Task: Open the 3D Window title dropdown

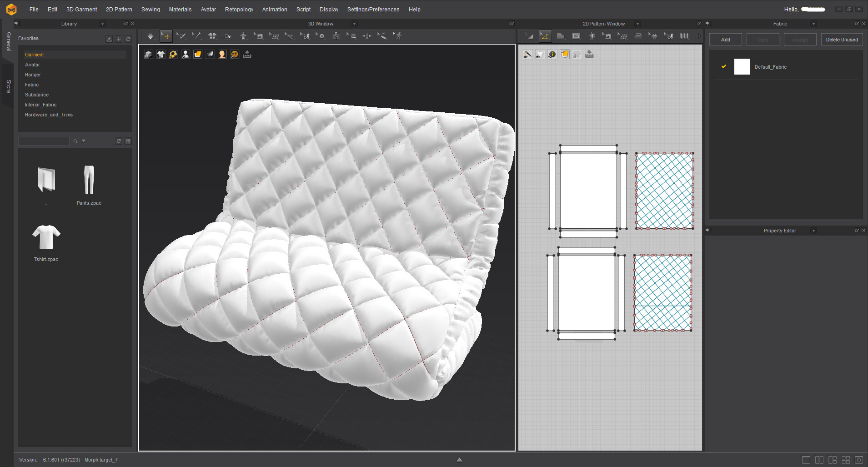Action: click(354, 24)
